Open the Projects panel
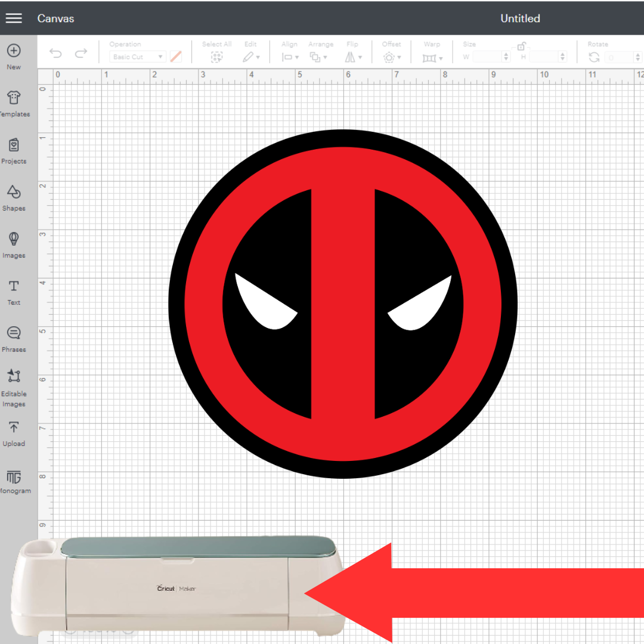Image resolution: width=644 pixels, height=644 pixels. [x=14, y=151]
